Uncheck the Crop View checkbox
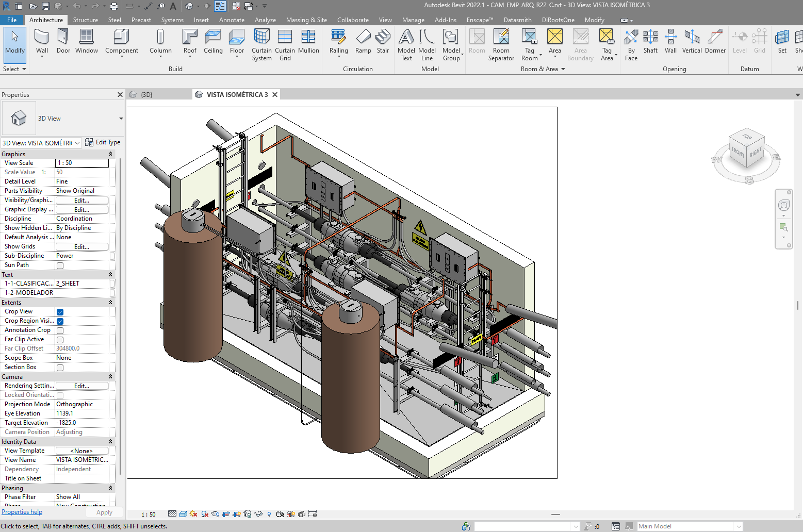Image resolution: width=803 pixels, height=532 pixels. (60, 312)
